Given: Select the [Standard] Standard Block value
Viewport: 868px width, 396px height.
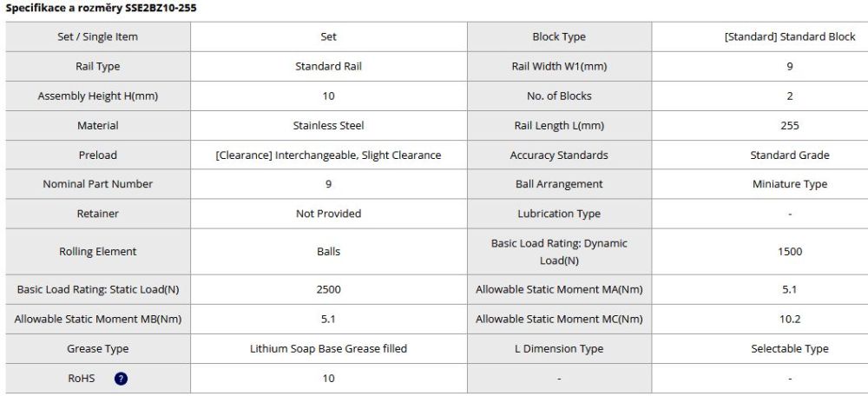Looking at the screenshot, I should click(x=789, y=37).
